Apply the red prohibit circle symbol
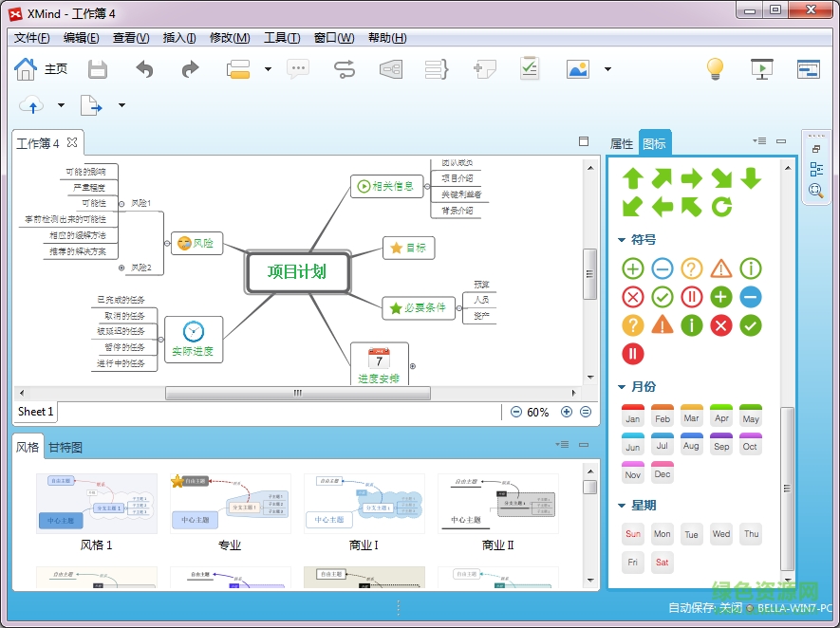Viewport: 840px width, 628px height. point(631,297)
